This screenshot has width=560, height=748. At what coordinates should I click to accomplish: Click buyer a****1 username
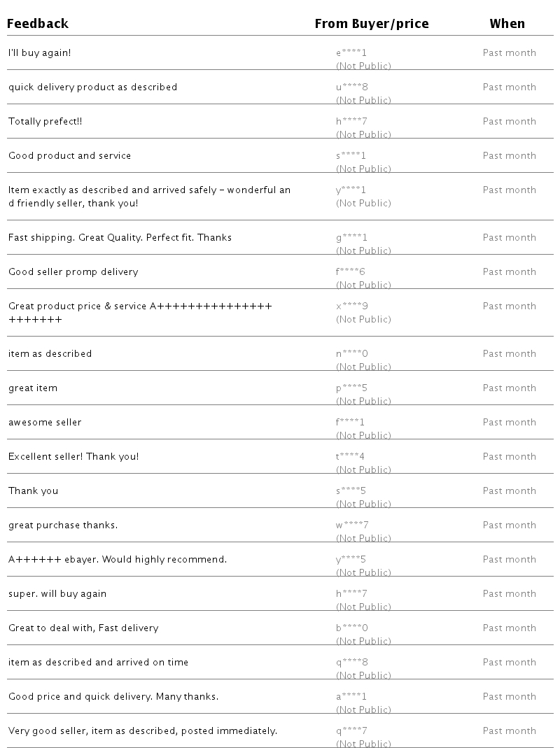tap(351, 697)
